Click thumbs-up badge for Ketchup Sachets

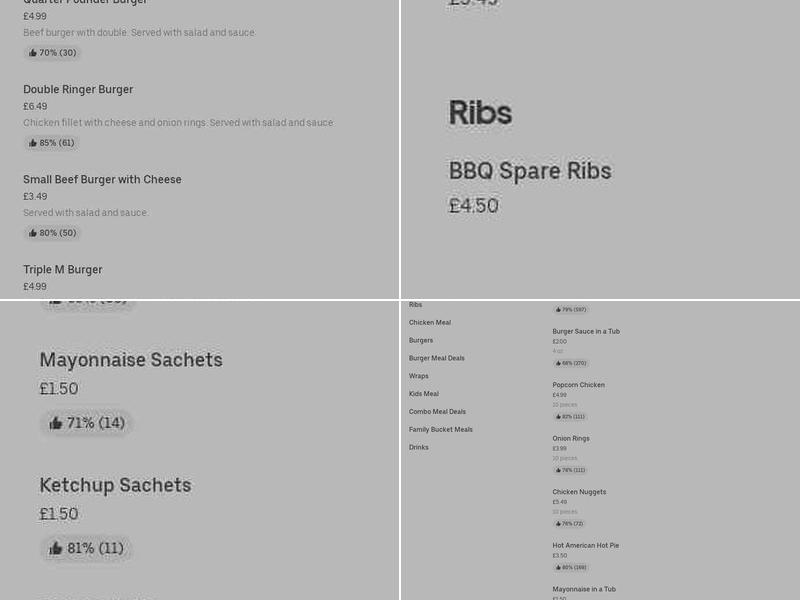[86, 548]
